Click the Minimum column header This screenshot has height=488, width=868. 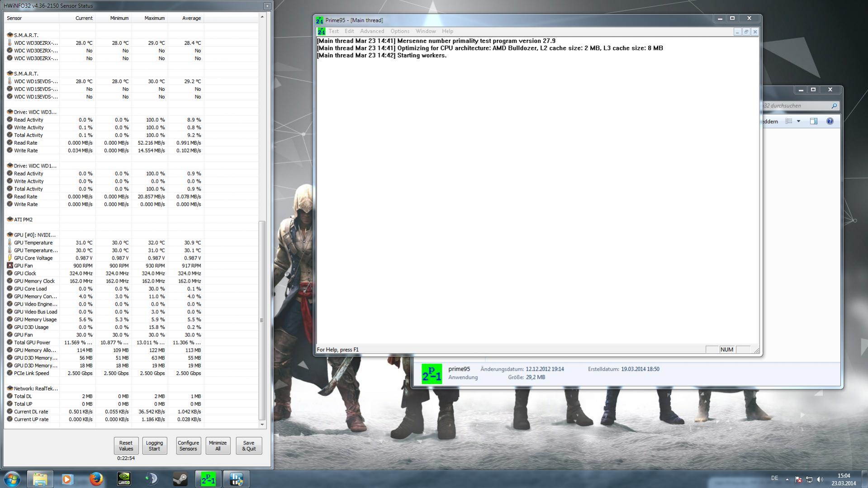tap(113, 18)
